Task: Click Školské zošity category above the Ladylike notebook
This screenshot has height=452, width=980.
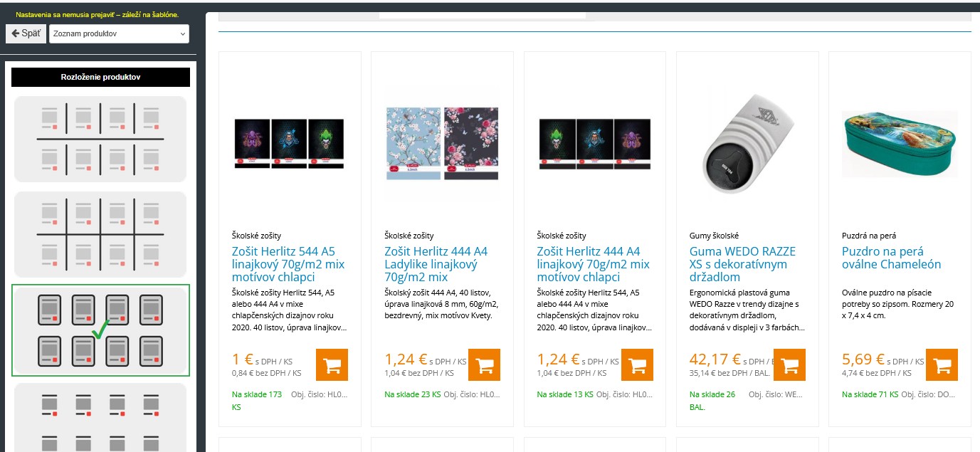Action: tap(409, 236)
